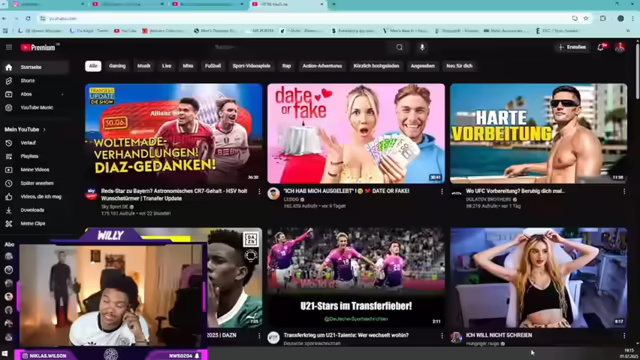Open Später ansehen clock icon

(x=9, y=183)
